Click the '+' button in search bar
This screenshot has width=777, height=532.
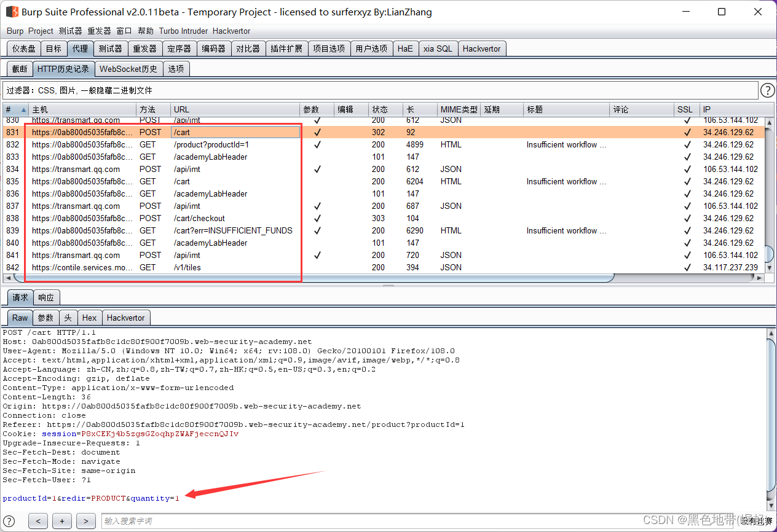tap(61, 521)
